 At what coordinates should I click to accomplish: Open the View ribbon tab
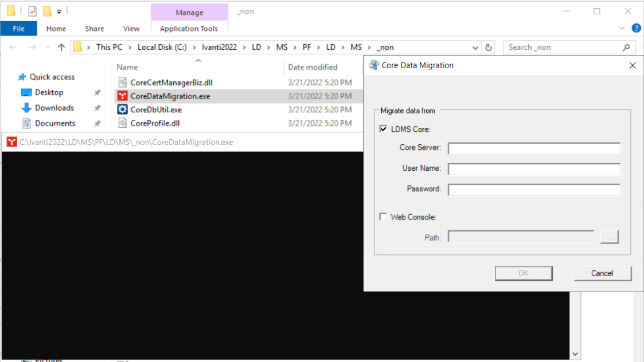pyautogui.click(x=131, y=29)
